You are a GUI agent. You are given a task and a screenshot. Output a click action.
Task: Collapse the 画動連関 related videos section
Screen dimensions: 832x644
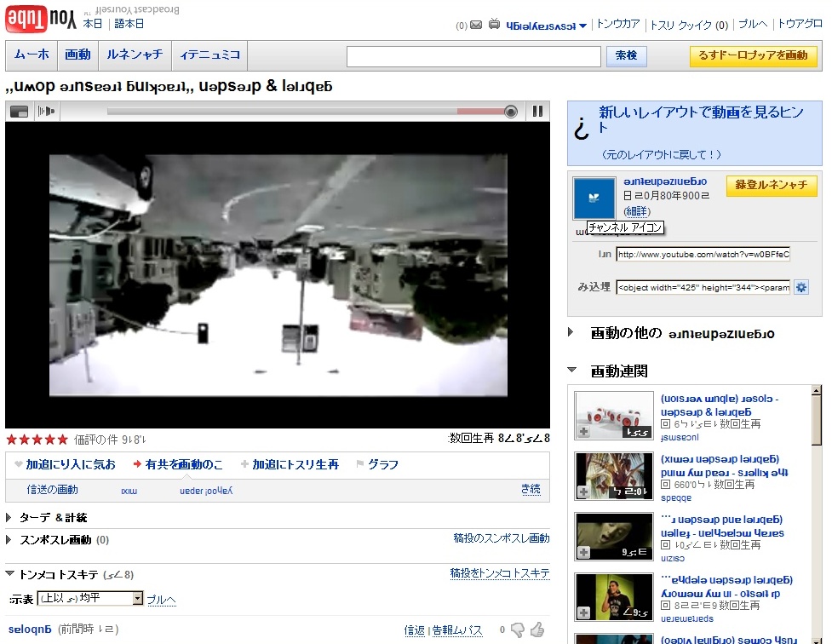pyautogui.click(x=573, y=371)
